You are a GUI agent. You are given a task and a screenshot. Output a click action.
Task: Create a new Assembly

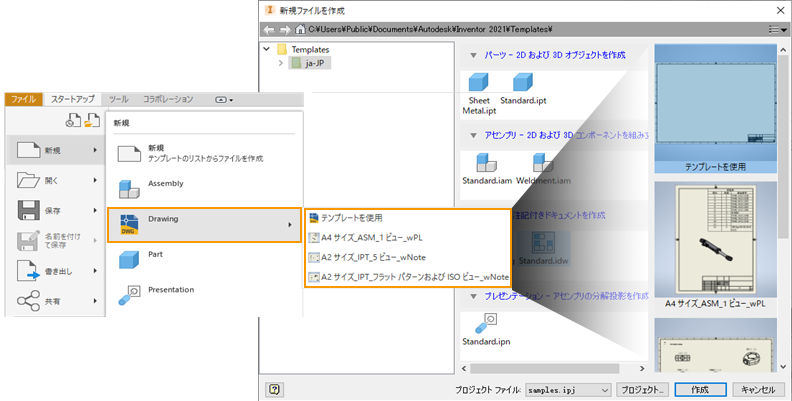click(204, 188)
